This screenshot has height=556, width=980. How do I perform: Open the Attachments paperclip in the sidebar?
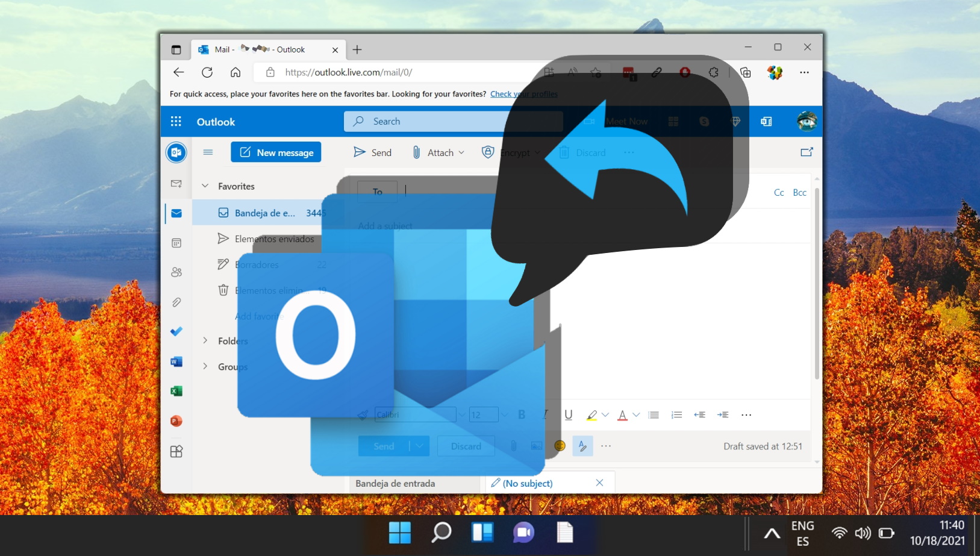[176, 302]
